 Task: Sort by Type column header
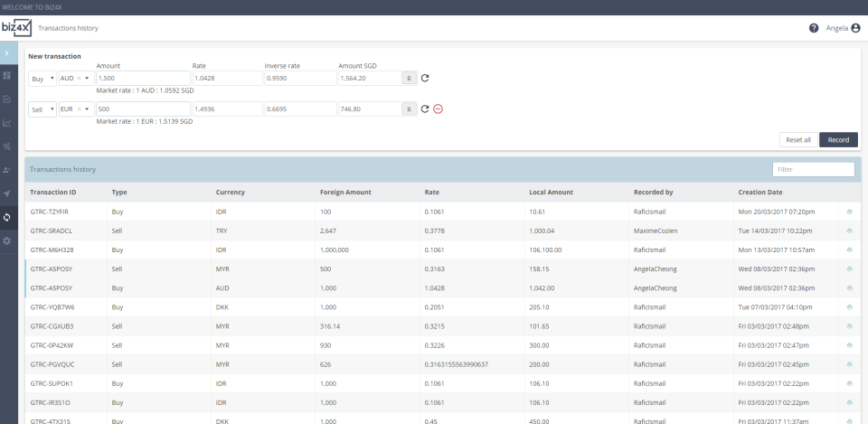[x=119, y=192]
